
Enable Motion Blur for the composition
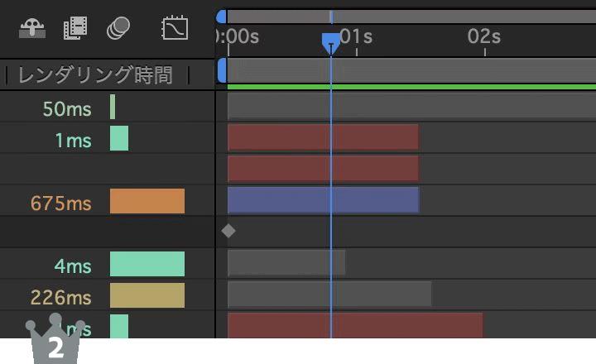point(118,28)
